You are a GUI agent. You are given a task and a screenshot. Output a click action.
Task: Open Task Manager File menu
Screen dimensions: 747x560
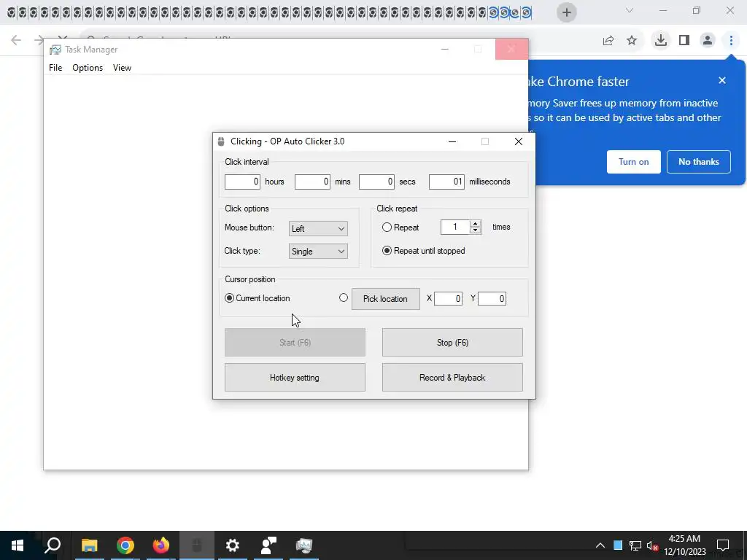55,68
